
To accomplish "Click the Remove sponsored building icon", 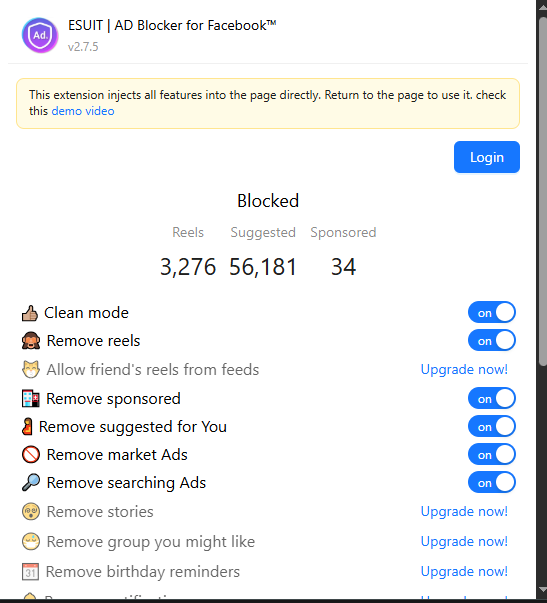I will 31,399.
